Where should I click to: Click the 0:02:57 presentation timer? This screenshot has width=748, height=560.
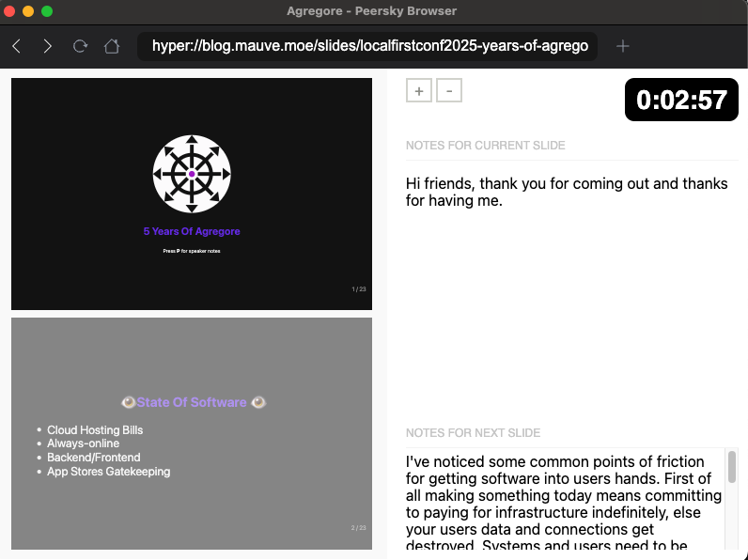(681, 100)
